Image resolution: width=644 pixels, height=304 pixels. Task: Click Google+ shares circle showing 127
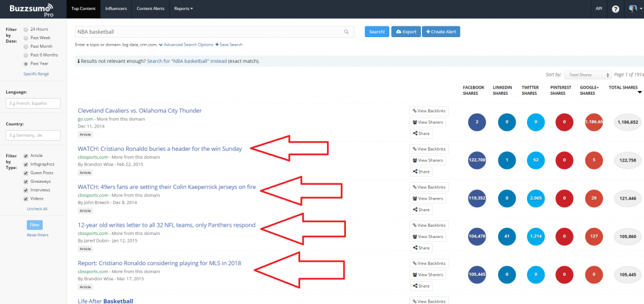coord(595,236)
